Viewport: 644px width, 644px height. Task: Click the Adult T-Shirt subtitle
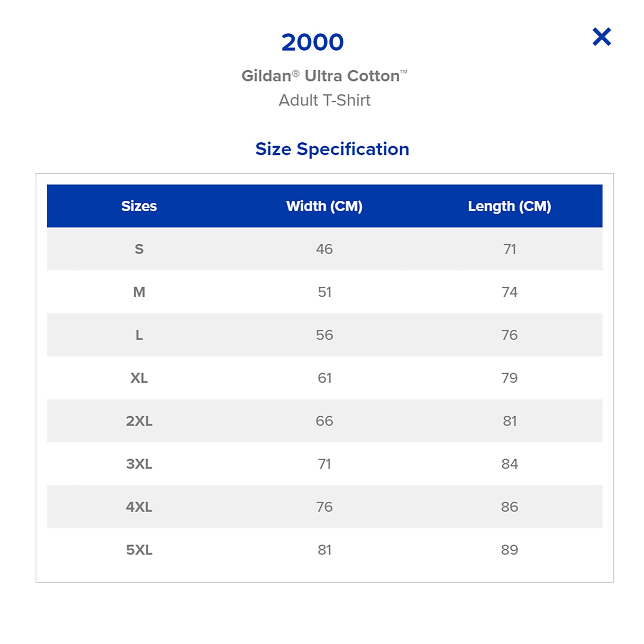coord(324,100)
